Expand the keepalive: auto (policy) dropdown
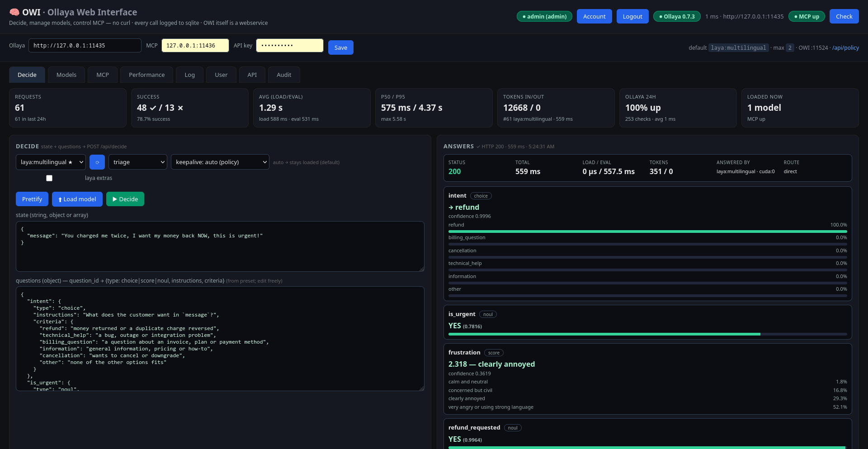Viewport: 868px width, 449px height. coord(220,162)
